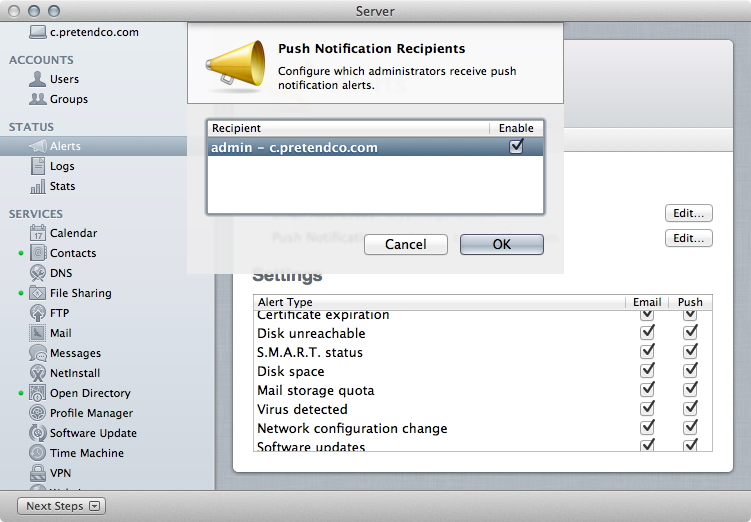Image resolution: width=751 pixels, height=522 pixels.
Task: Disable push for admin recipient checkbox
Action: tap(516, 146)
